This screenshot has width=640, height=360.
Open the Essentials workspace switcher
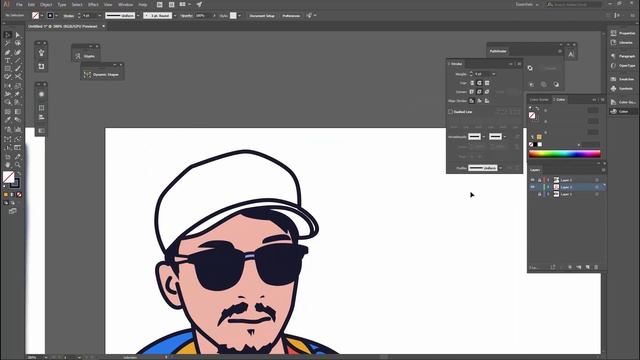pyautogui.click(x=527, y=4)
